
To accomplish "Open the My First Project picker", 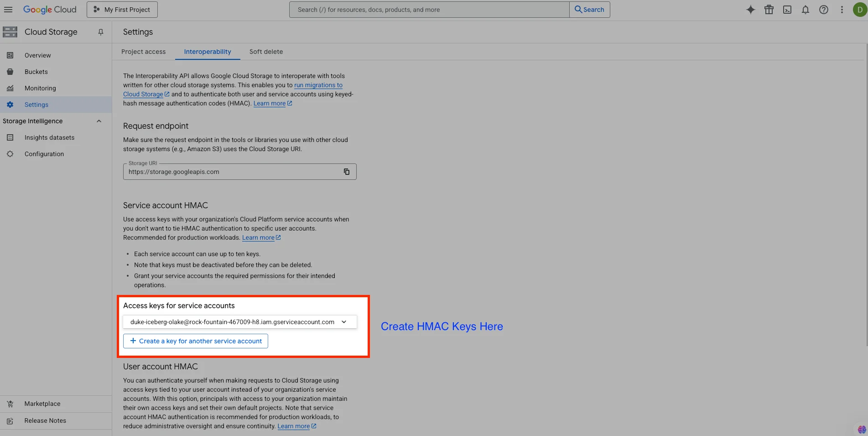I will coord(122,10).
